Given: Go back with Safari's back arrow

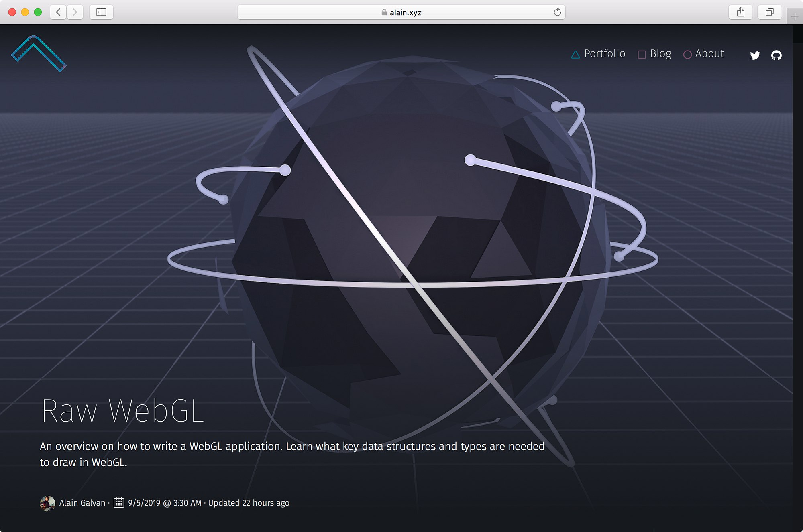Looking at the screenshot, I should [x=58, y=12].
